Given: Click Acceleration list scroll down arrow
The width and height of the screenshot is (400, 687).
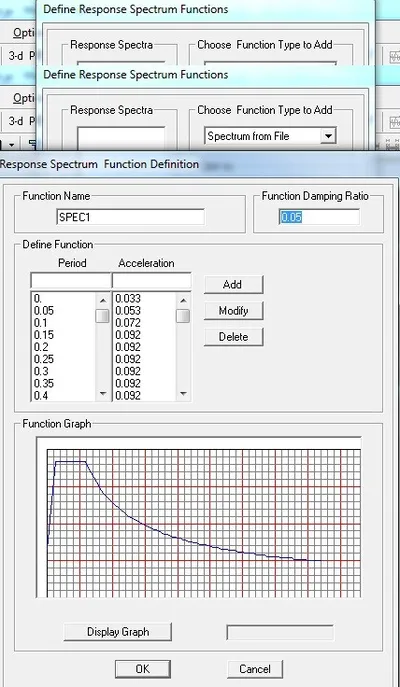Looking at the screenshot, I should pyautogui.click(x=183, y=394).
